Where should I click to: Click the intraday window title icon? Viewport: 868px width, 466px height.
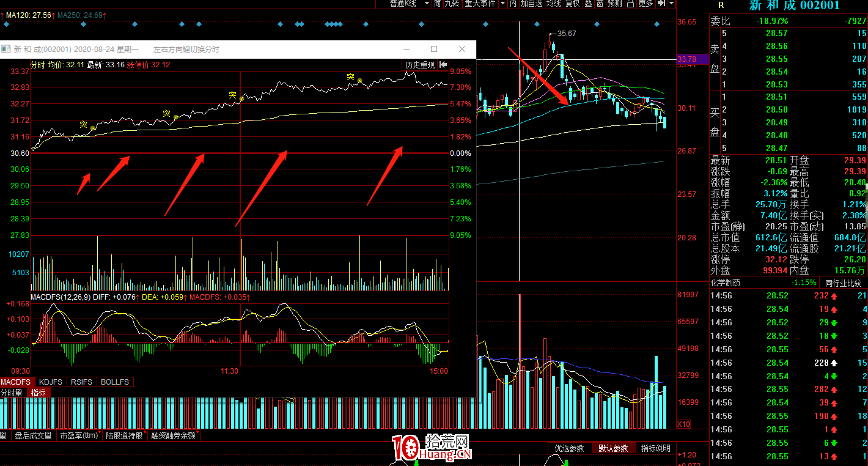[x=6, y=49]
